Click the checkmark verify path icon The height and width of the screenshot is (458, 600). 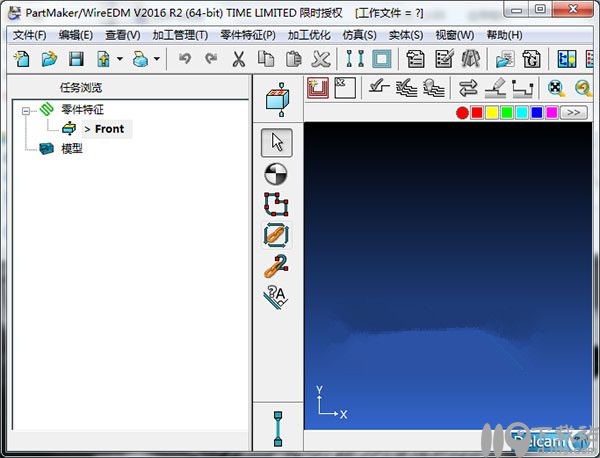click(x=378, y=88)
